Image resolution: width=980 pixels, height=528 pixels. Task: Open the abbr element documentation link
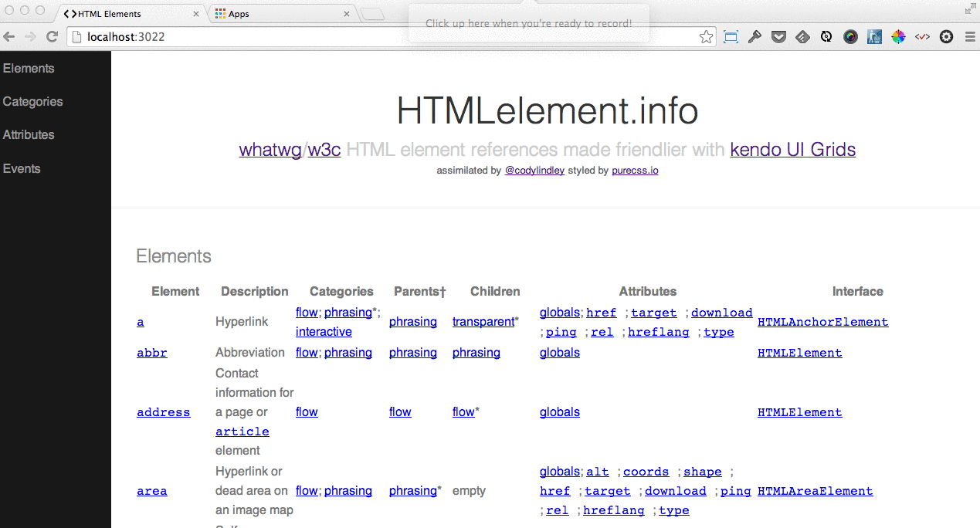point(151,352)
